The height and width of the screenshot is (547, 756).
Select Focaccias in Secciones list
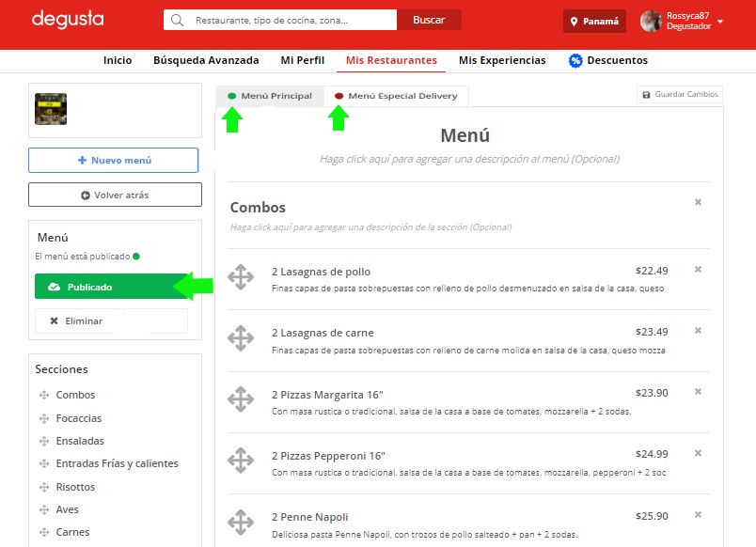[x=79, y=418]
